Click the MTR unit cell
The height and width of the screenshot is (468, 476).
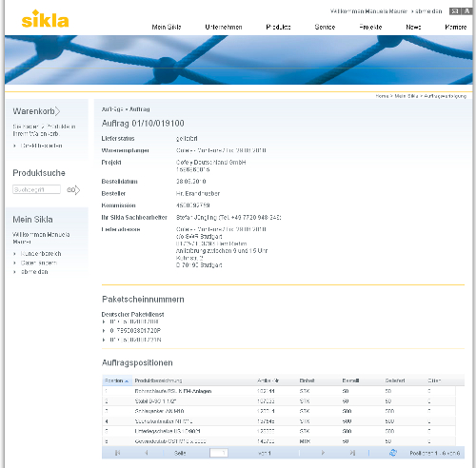click(305, 441)
